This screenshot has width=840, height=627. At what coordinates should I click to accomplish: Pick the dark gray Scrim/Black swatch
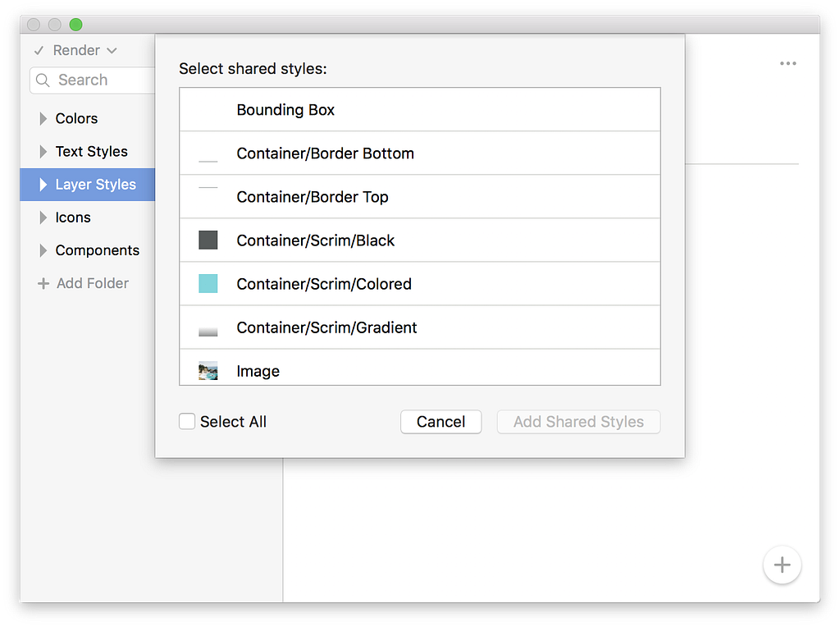coord(208,240)
